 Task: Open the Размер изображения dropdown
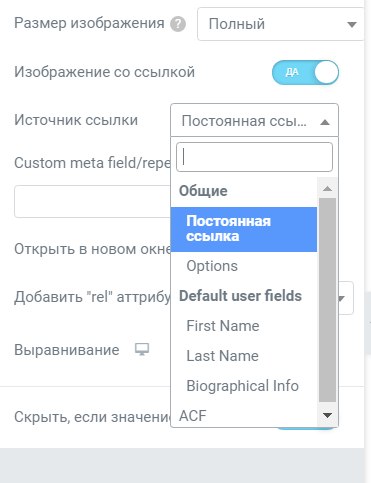281,24
